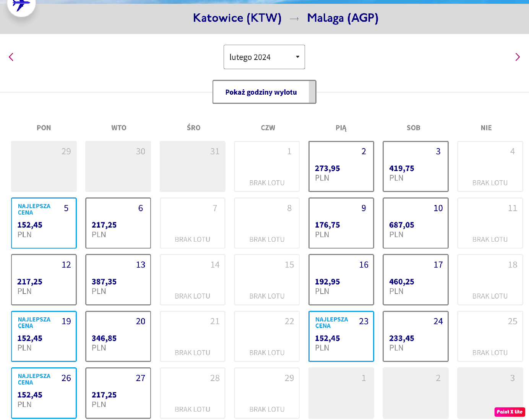Click day 28 BRAK LOTU cell
Screen dimensions: 529x420
[x=193, y=393]
